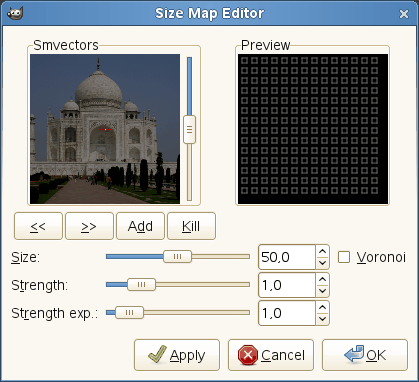Click the Preview grid of squares

pos(313,129)
